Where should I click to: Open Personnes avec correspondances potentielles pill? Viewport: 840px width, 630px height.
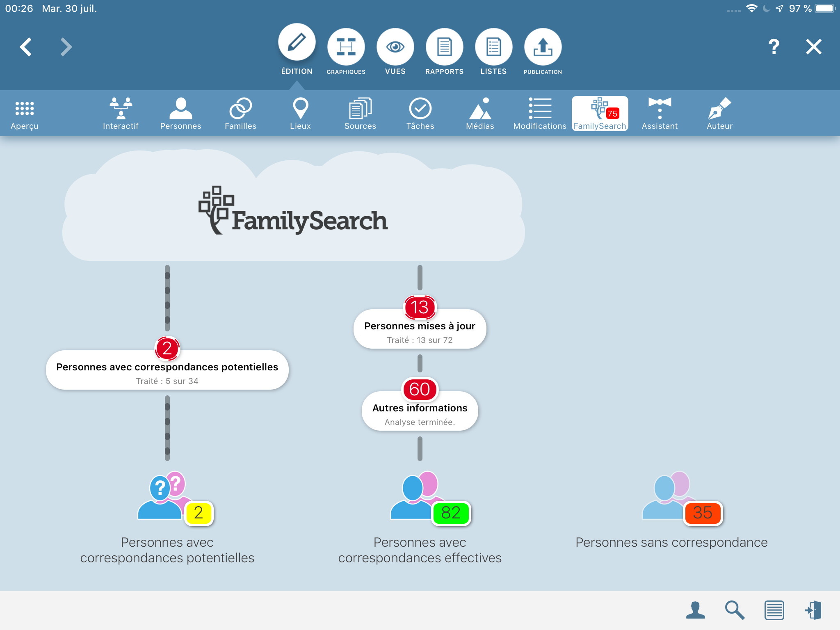coord(167,370)
